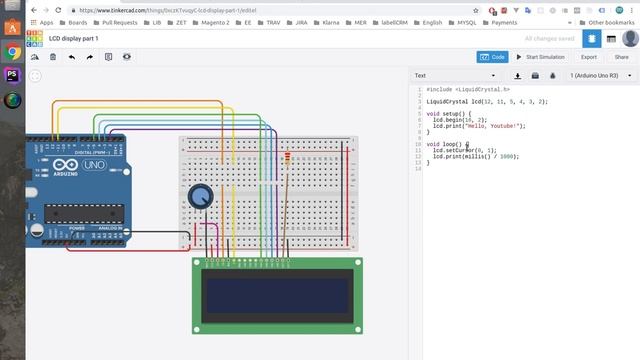Go forward in browser history
The height and width of the screenshot is (360, 640).
[46, 10]
